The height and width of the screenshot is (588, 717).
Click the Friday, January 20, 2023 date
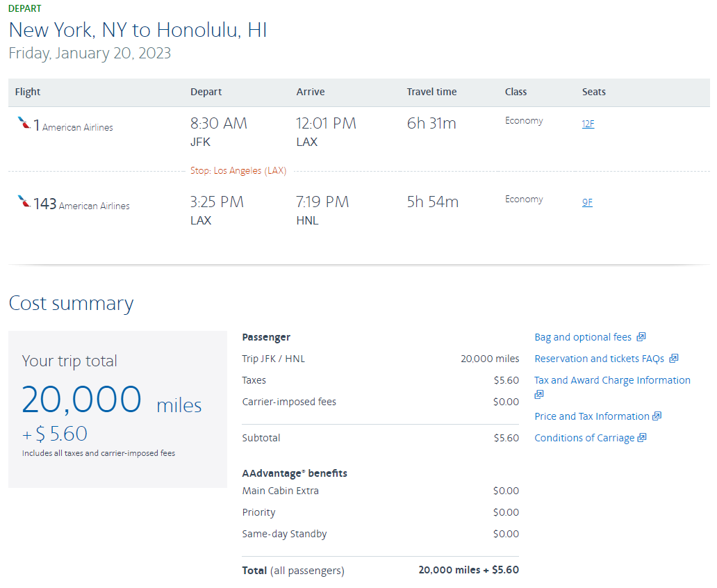coord(90,53)
